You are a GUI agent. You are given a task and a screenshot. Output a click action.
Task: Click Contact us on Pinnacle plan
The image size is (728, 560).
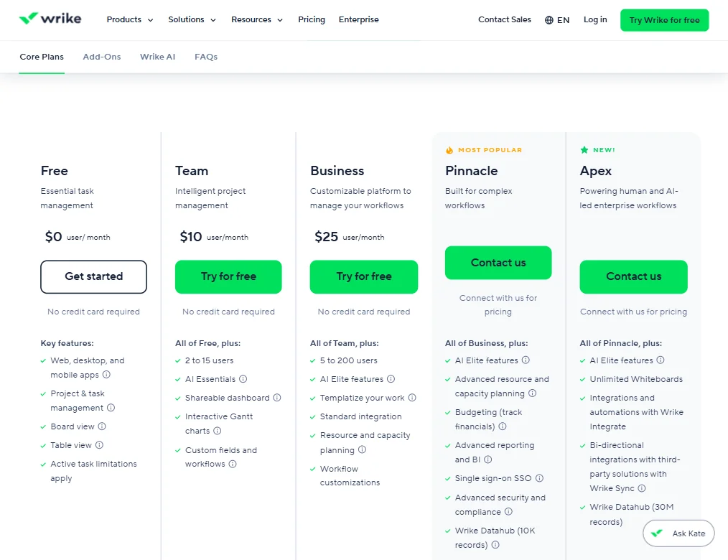[498, 262]
